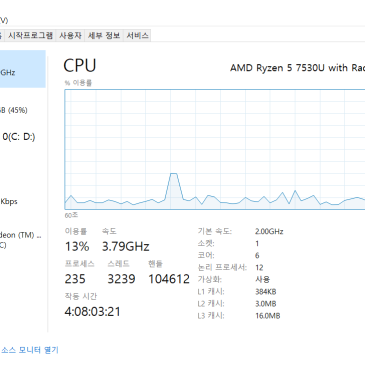Image resolution: width=365 pixels, height=365 pixels.
Task: Select the 세부 정보 tab
Action: (104, 35)
